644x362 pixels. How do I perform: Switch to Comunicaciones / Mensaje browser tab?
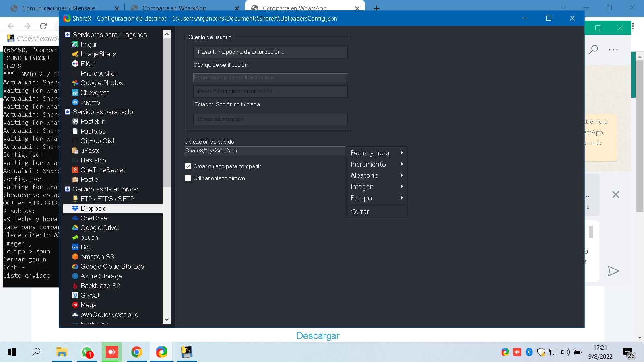[64, 8]
